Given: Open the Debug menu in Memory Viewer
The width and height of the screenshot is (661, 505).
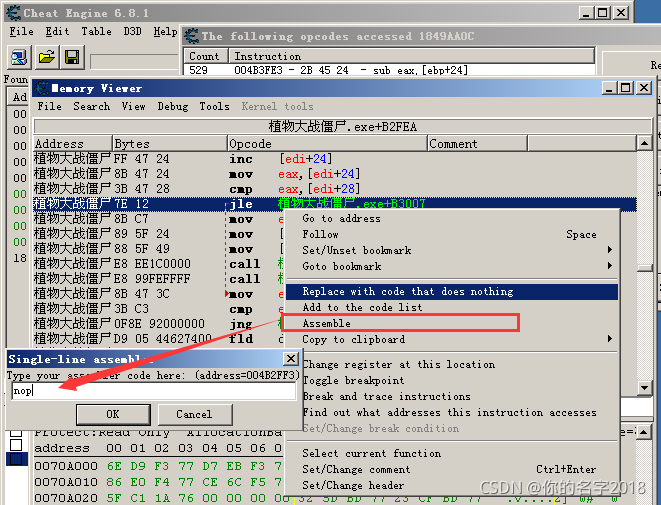Looking at the screenshot, I should [173, 107].
